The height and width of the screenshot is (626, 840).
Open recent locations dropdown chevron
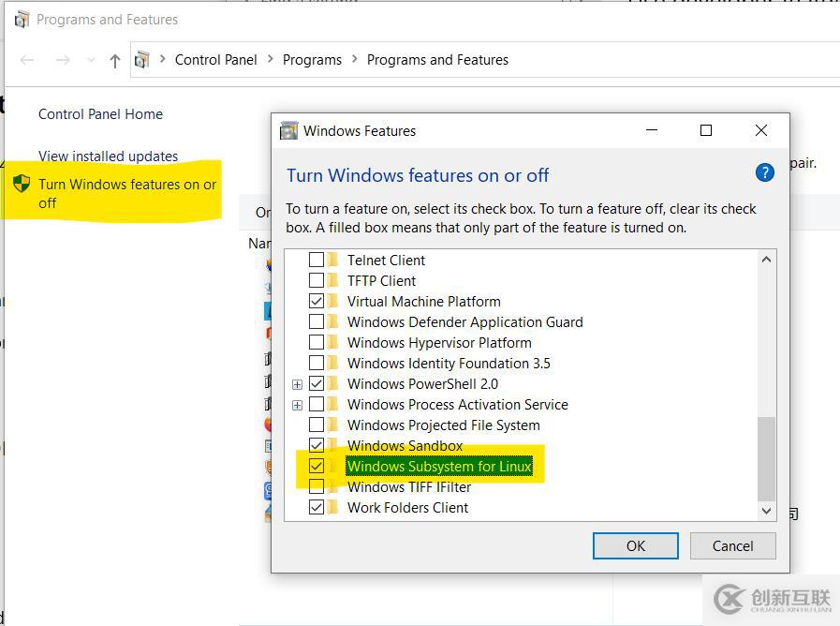[x=91, y=60]
